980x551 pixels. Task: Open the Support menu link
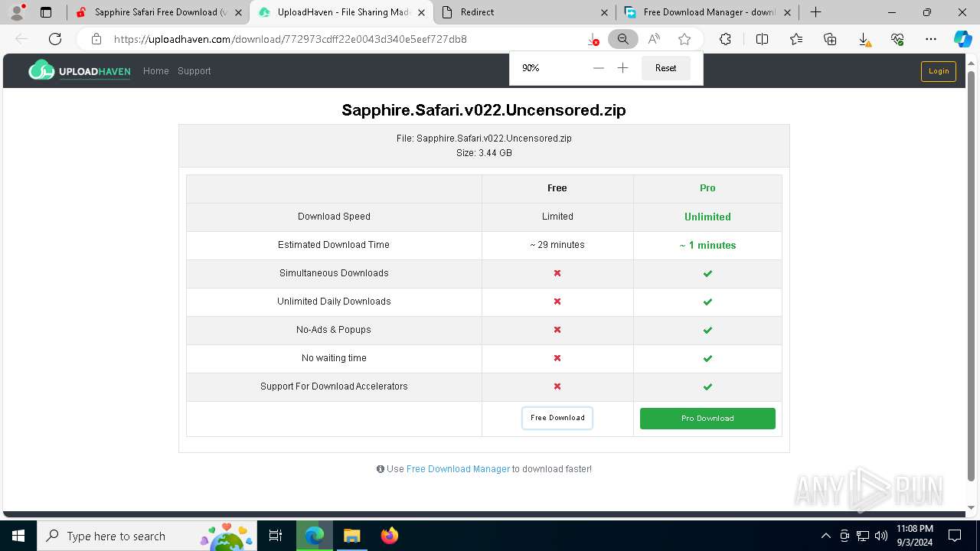point(194,71)
